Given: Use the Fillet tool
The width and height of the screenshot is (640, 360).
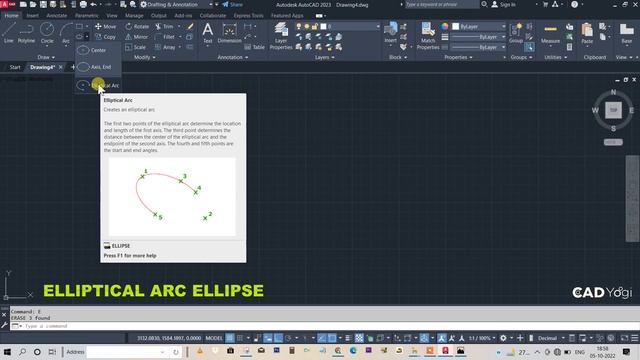Looking at the screenshot, I should pos(164,37).
